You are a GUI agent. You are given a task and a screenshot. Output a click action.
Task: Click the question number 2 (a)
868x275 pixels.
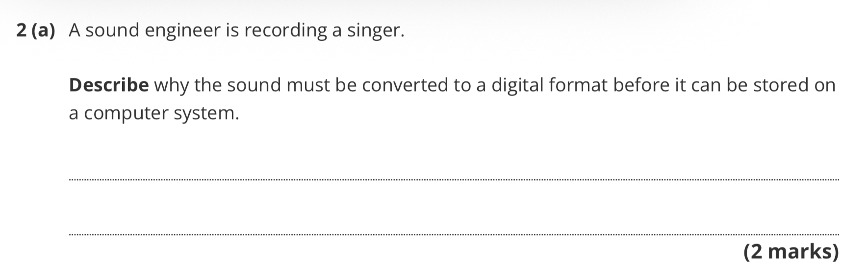[x=36, y=30]
